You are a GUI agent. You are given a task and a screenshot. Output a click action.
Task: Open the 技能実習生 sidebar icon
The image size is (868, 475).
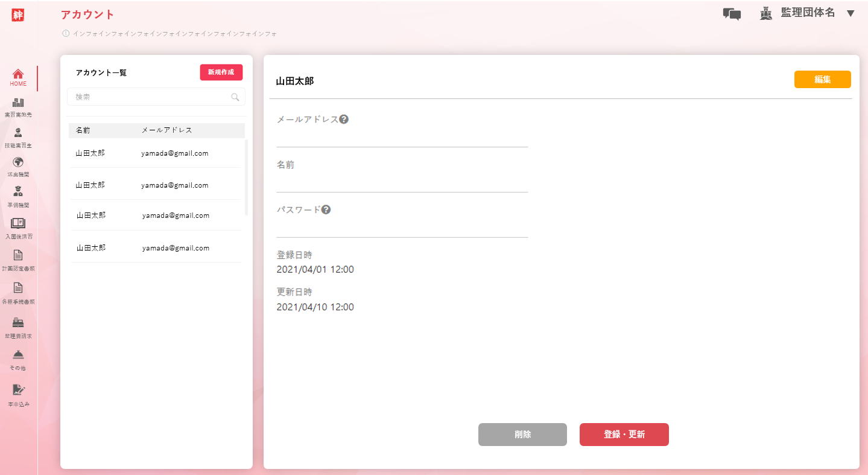tap(18, 133)
